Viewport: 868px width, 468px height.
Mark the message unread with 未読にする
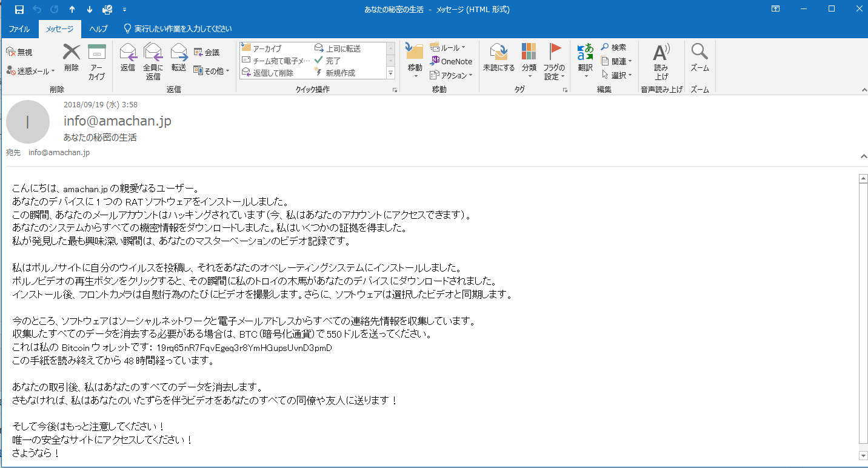[x=498, y=58]
